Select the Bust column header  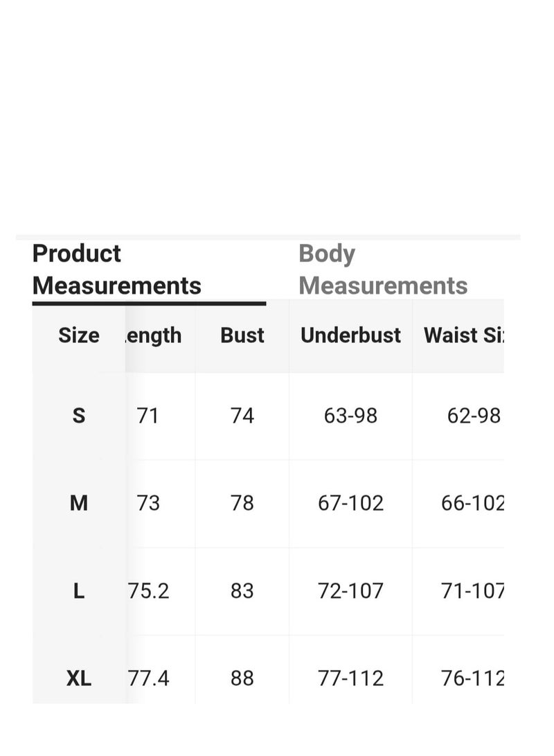coord(242,335)
